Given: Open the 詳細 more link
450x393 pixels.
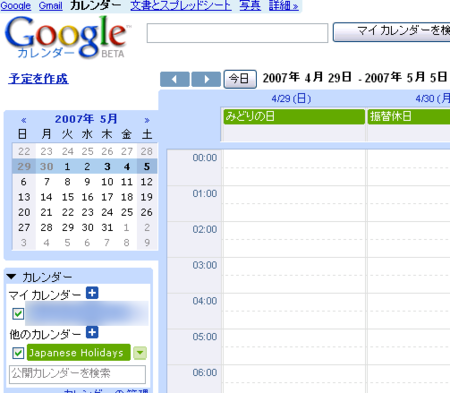Looking at the screenshot, I should coord(284,6).
